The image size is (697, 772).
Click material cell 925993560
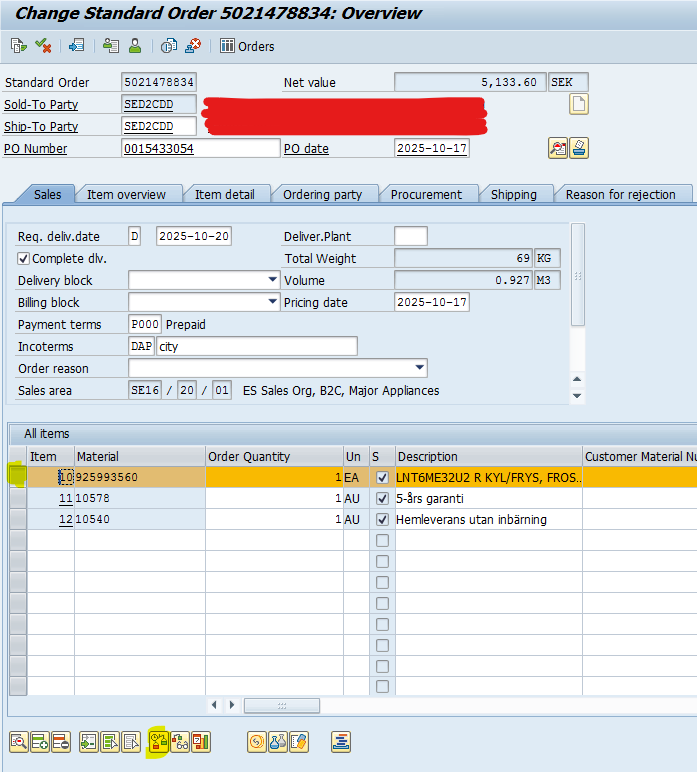click(x=140, y=477)
